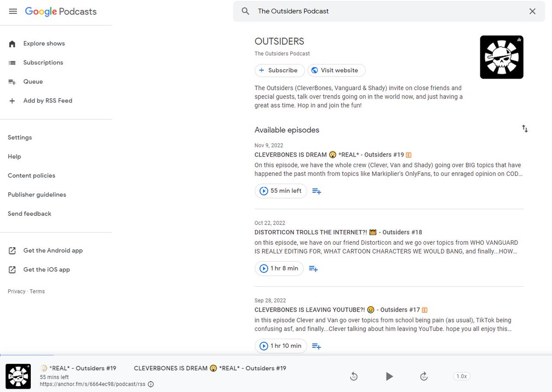Open episode CLEVERBONES IS DREAM #19 title
Viewport: 552px width, 392px height.
(x=329, y=155)
